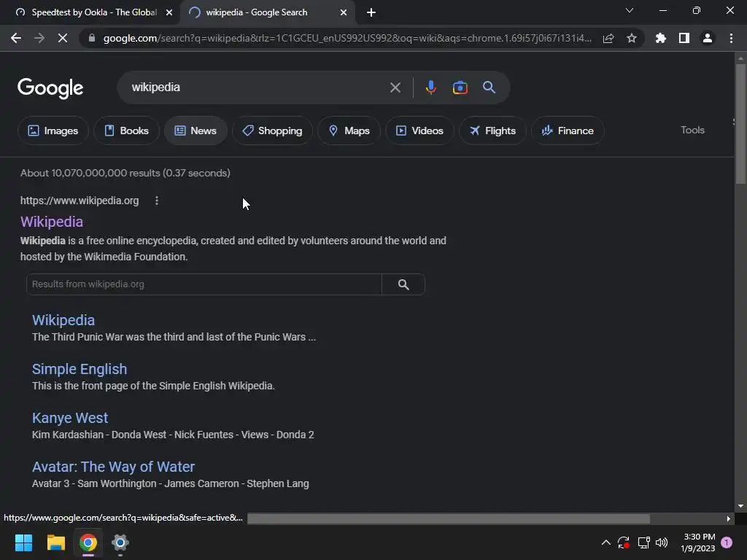Open Settings gear on taskbar

pyautogui.click(x=120, y=542)
